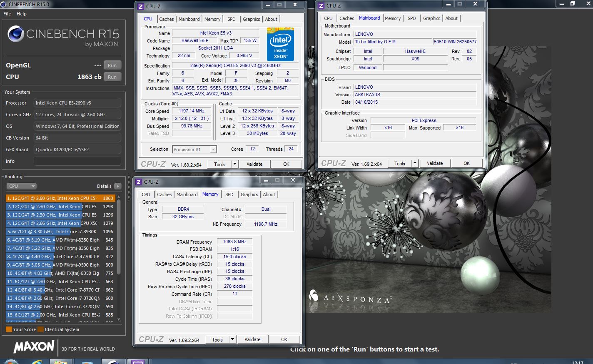Viewport: 593px width, 364px height.
Task: Select ranking row 1 scoring 1863
Action: coord(60,198)
